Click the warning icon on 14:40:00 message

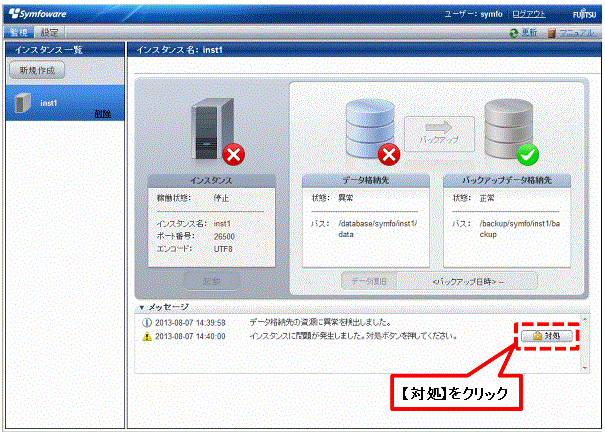(147, 337)
